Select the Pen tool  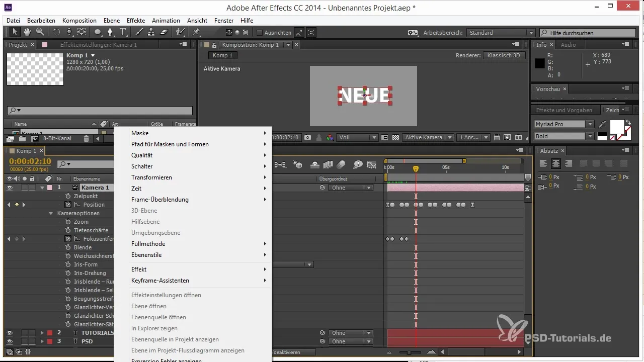111,32
